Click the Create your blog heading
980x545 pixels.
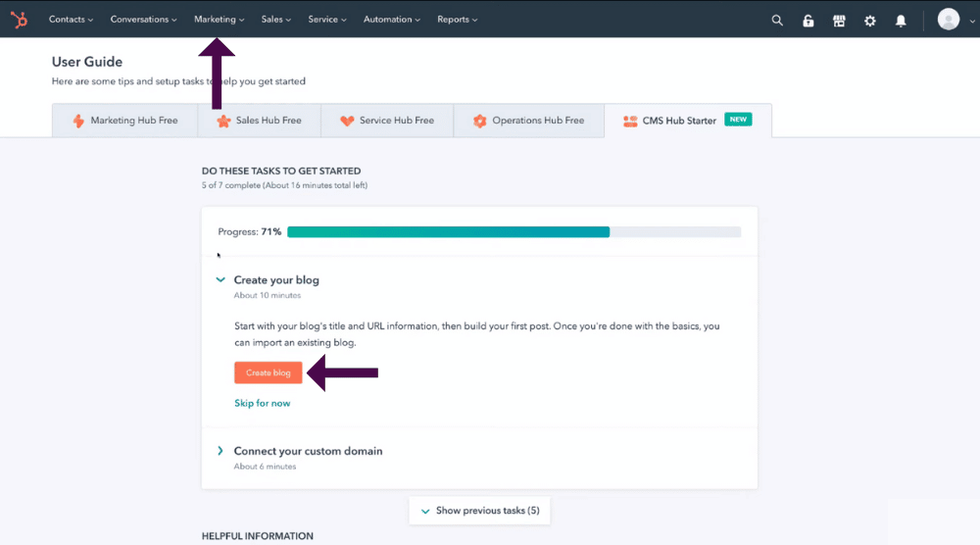click(276, 280)
